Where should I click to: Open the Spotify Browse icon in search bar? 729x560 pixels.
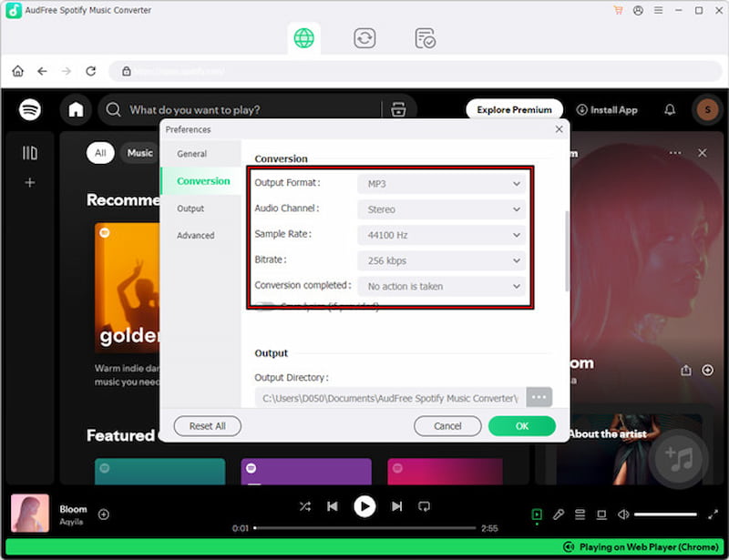(398, 109)
